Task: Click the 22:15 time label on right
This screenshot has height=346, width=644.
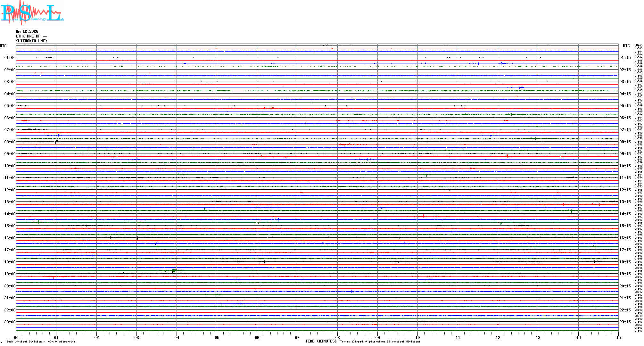Action: 625,310
